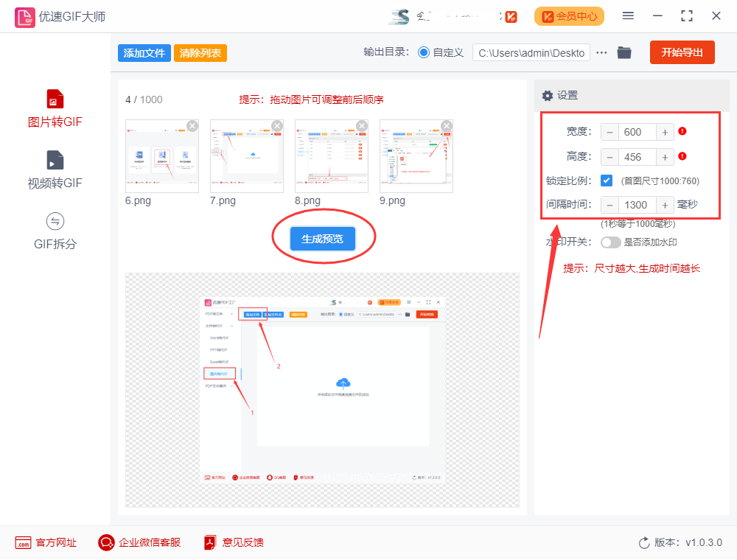The image size is (737, 560).
Task: Click the 版本: v1.0.3.0 text
Action: click(688, 542)
